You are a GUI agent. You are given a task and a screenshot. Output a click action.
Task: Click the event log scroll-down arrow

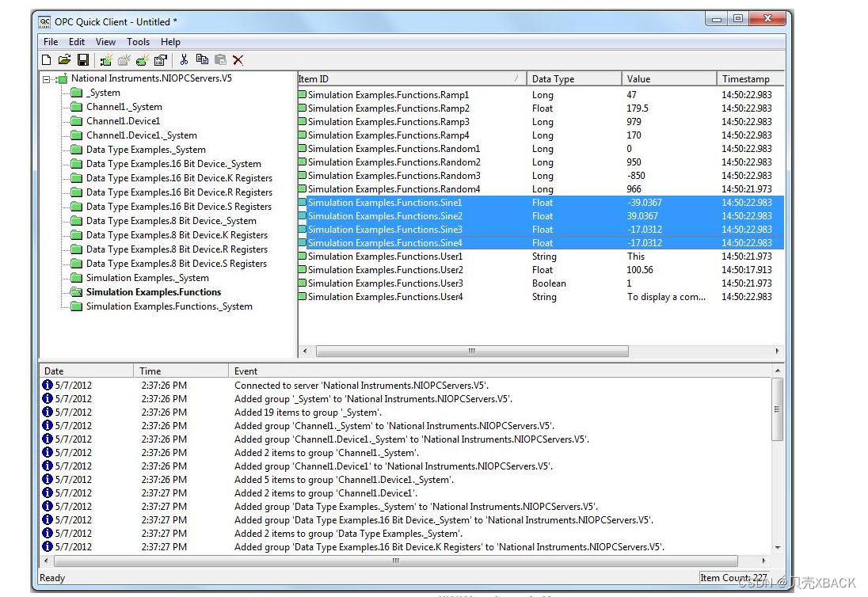778,548
